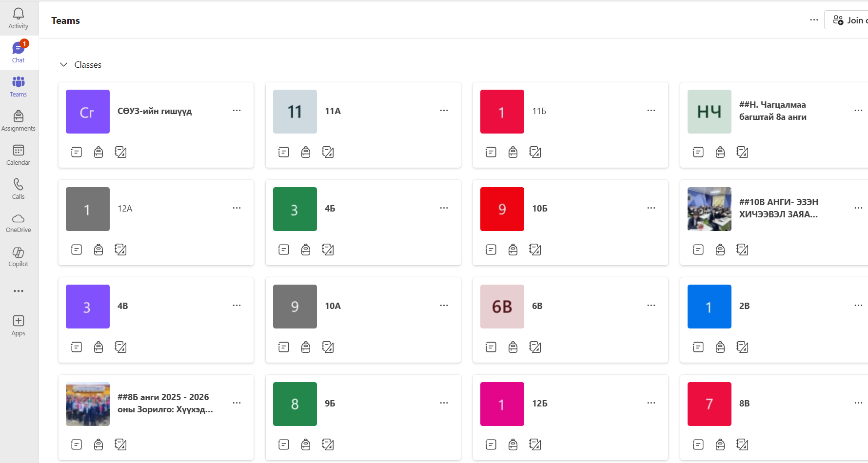Open the Calendar app icon

coord(19,154)
